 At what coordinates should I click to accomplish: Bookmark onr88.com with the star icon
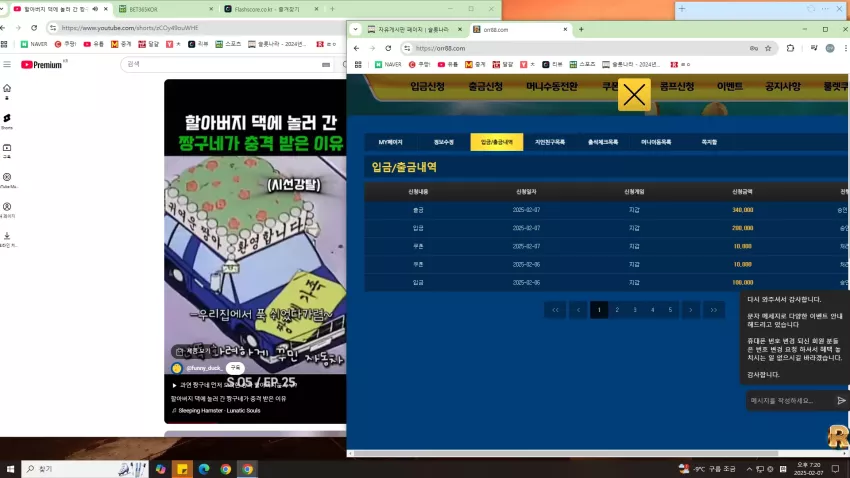pos(768,48)
